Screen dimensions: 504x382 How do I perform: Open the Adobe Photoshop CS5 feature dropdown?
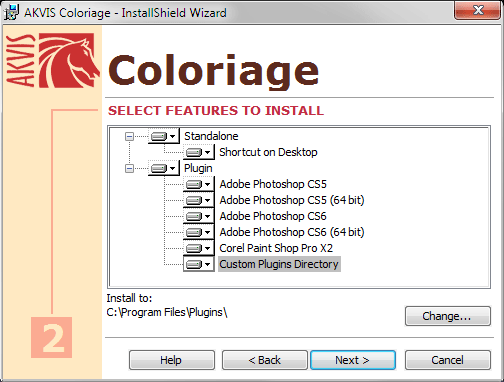(199, 184)
